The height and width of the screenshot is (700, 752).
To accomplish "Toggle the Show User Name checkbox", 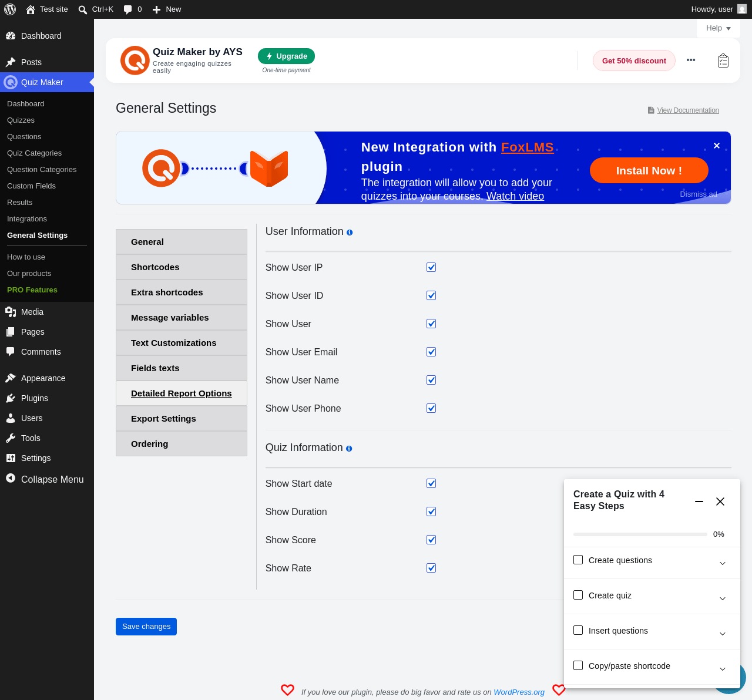I will click(431, 380).
